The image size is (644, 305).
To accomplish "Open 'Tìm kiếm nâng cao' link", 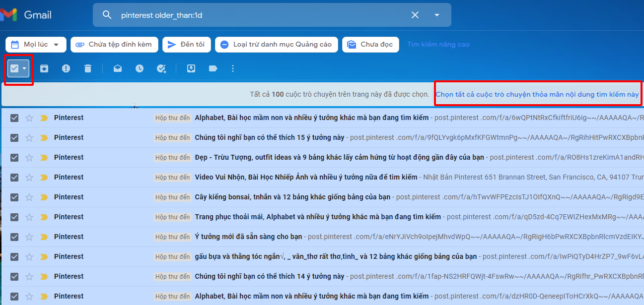I will [x=438, y=45].
